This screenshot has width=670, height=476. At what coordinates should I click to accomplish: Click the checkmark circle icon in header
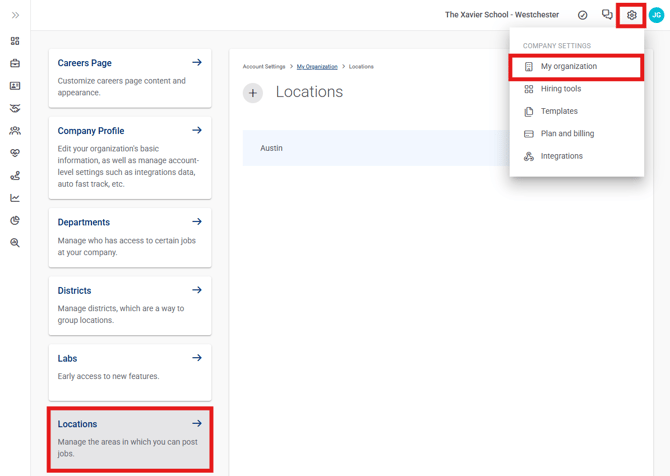click(582, 15)
